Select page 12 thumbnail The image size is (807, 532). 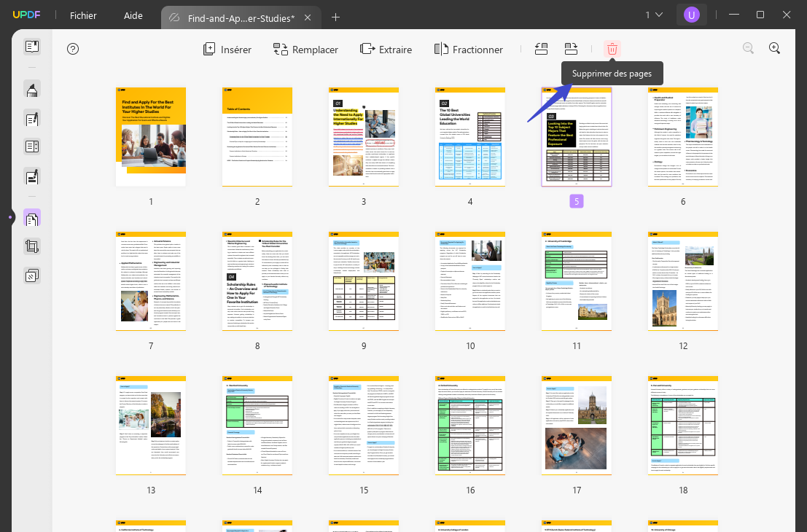pos(683,281)
